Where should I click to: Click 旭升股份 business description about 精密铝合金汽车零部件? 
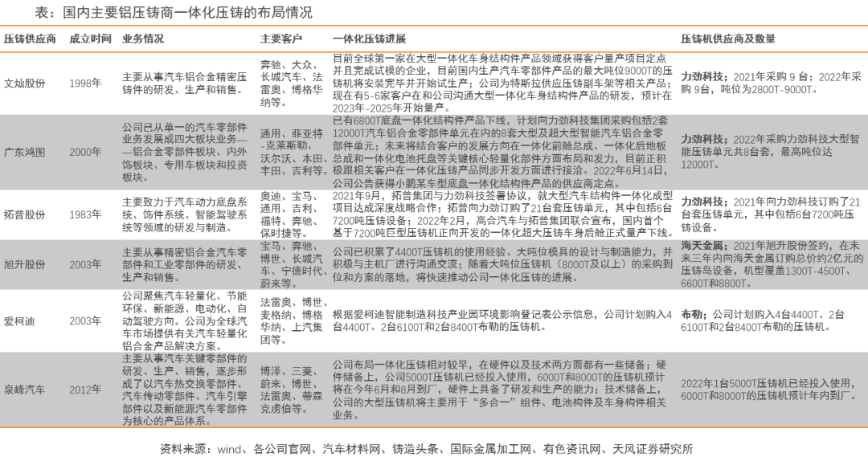[x=184, y=264]
